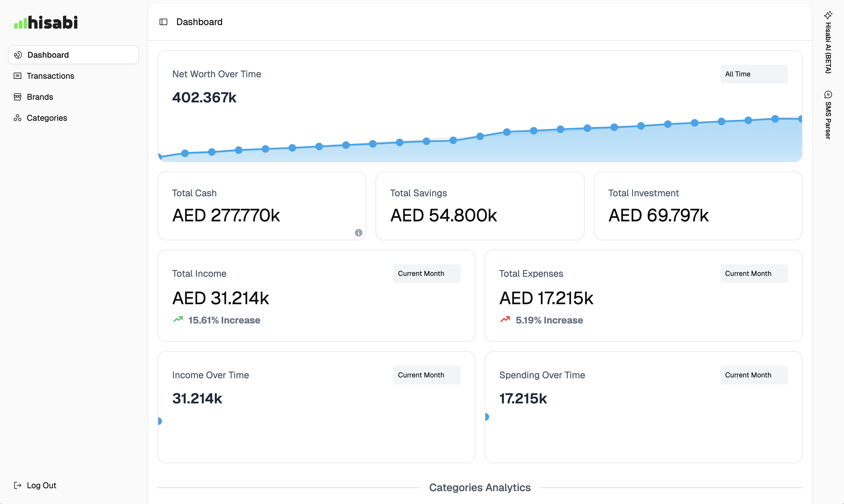The image size is (844, 504).
Task: Click the Total Savings card
Action: pos(480,206)
